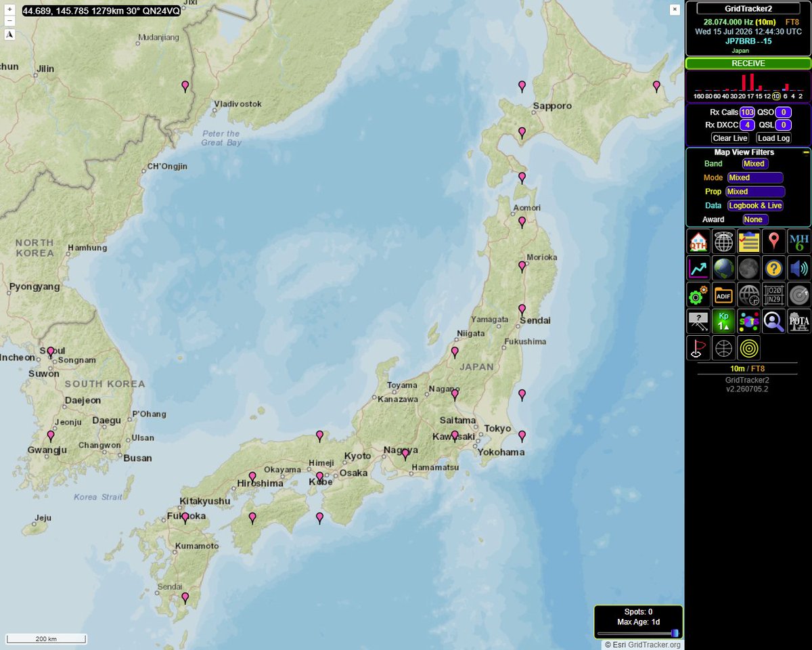Open the GridTracker.org link
The height and width of the screenshot is (650, 812).
[655, 645]
